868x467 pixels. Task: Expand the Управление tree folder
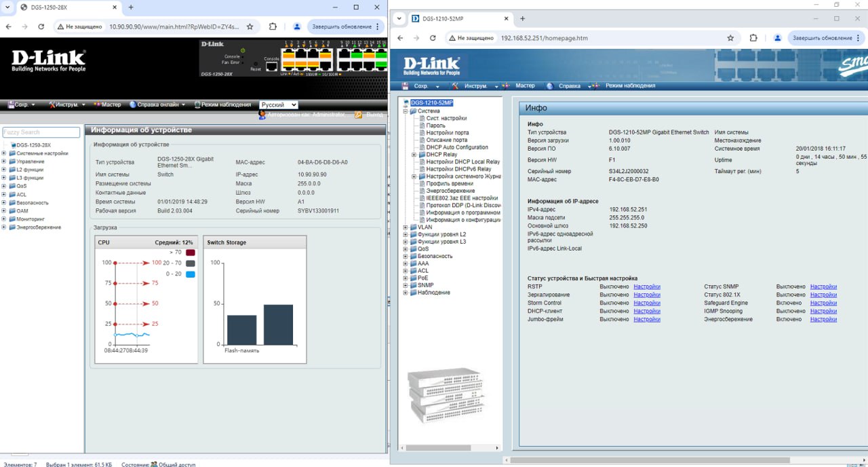click(x=3, y=162)
